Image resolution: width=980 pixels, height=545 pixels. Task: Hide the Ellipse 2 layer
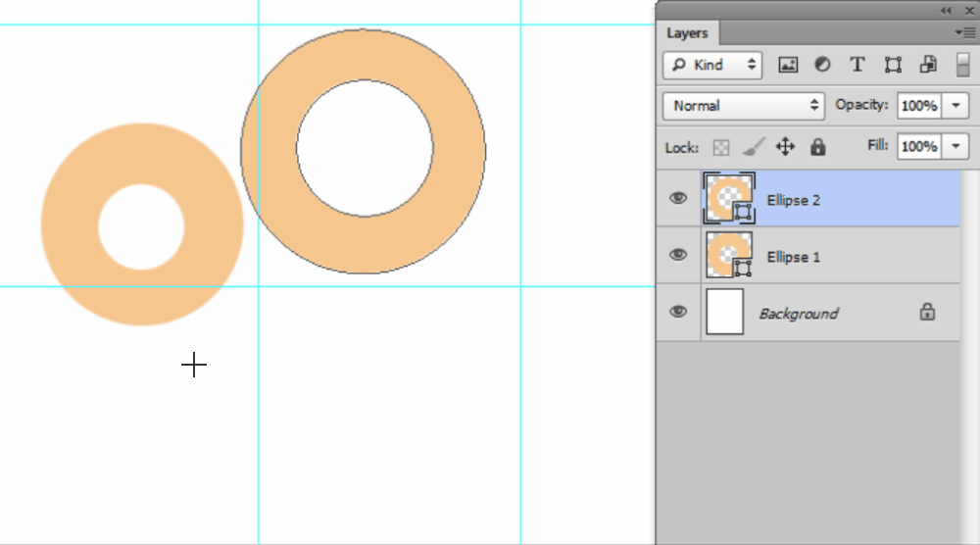[x=678, y=198]
